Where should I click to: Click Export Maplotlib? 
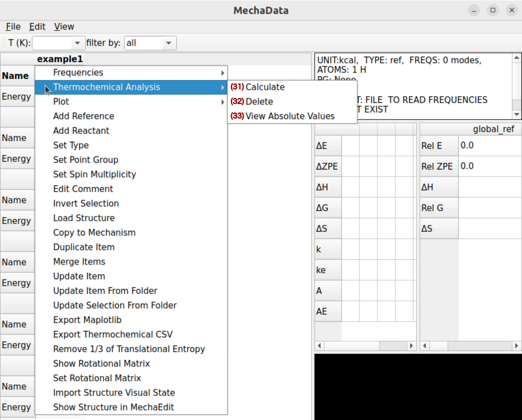pyautogui.click(x=131, y=320)
